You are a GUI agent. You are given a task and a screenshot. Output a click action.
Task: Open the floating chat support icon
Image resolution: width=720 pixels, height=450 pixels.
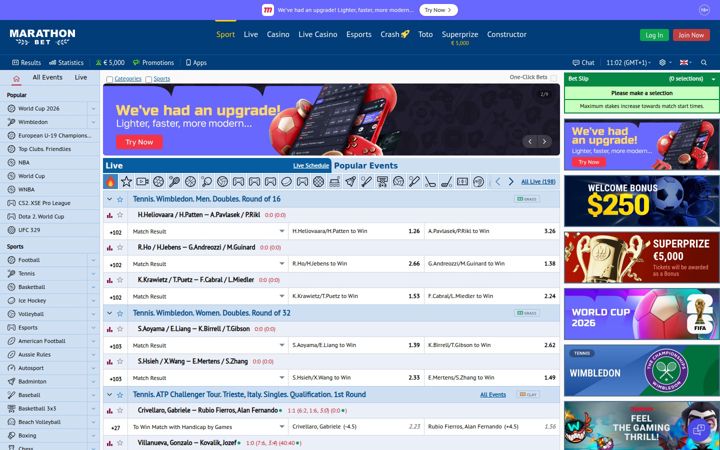coord(698,430)
